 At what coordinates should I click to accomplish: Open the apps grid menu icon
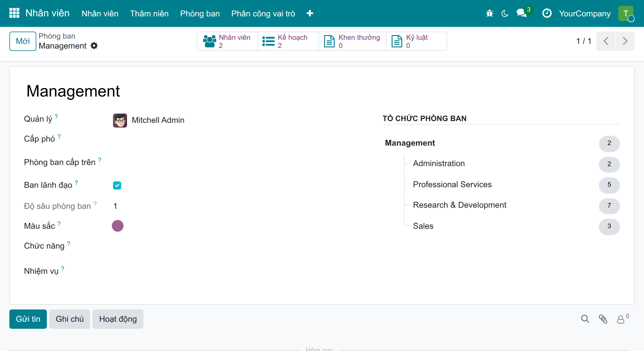(14, 13)
